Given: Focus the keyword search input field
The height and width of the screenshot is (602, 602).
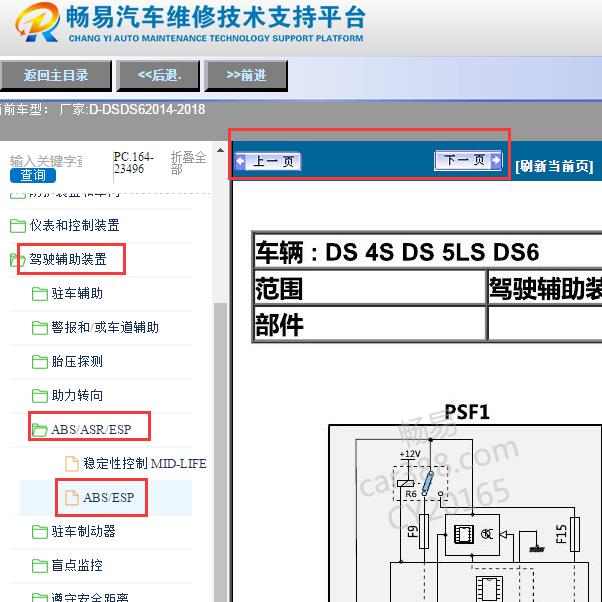Looking at the screenshot, I should pos(46,161).
